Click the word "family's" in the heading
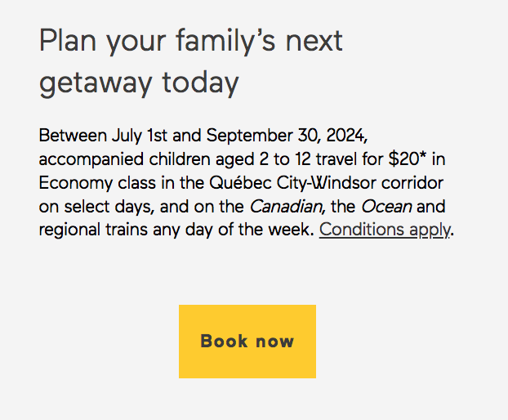This screenshot has width=508, height=420. (x=225, y=41)
